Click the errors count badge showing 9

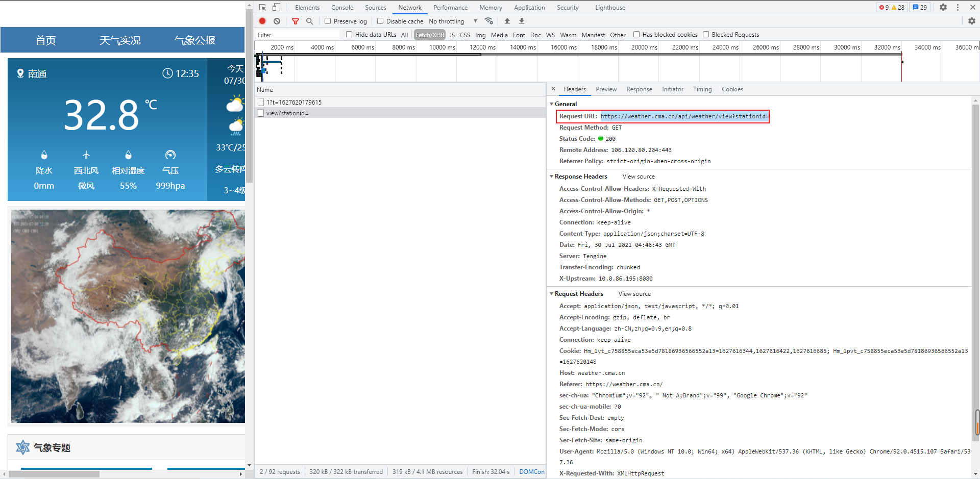coord(884,7)
